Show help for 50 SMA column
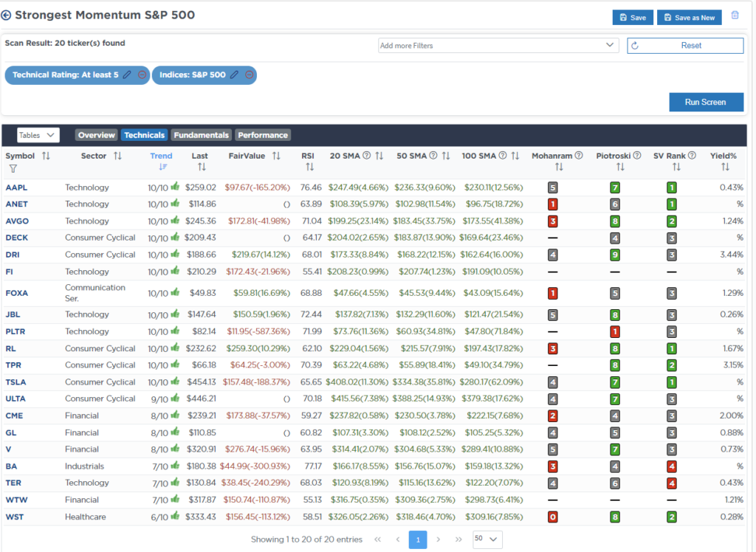The height and width of the screenshot is (552, 756). pyautogui.click(x=433, y=155)
